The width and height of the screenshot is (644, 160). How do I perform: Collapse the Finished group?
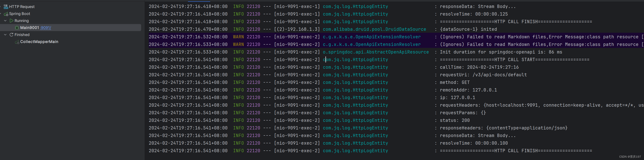[5, 35]
